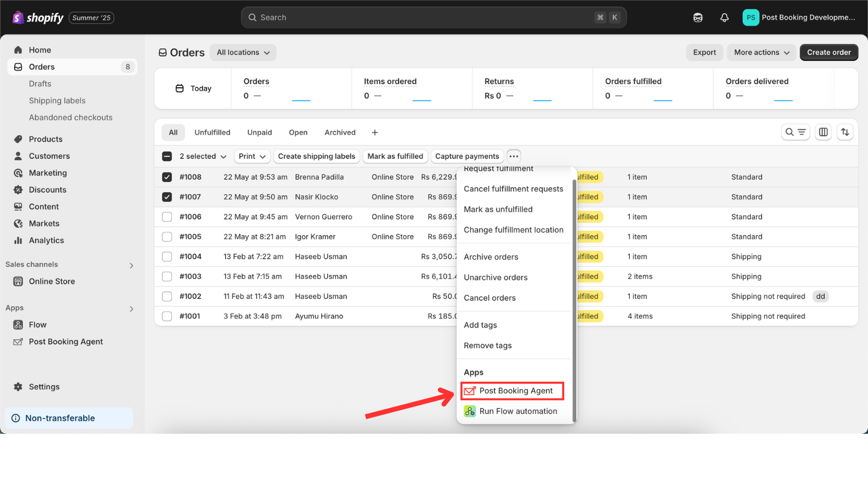Open the sort orders icon
Screen dimensions: 868x488
pyautogui.click(x=845, y=132)
